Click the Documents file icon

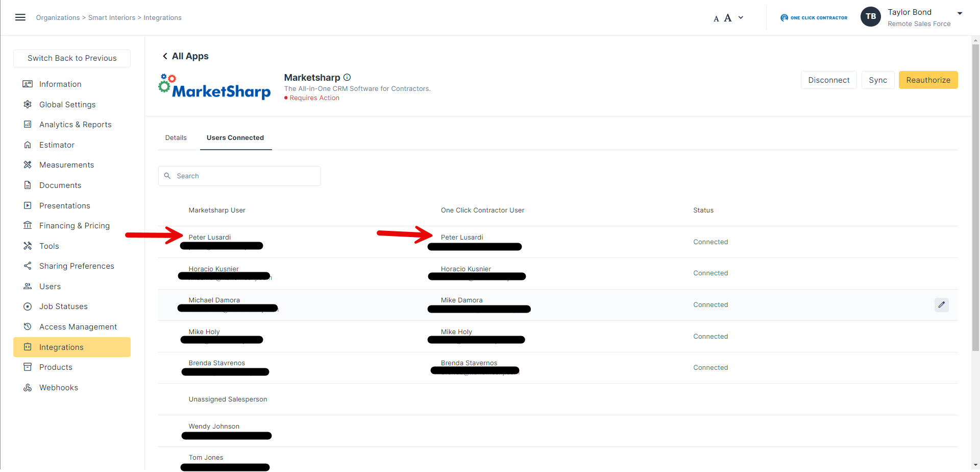click(28, 185)
